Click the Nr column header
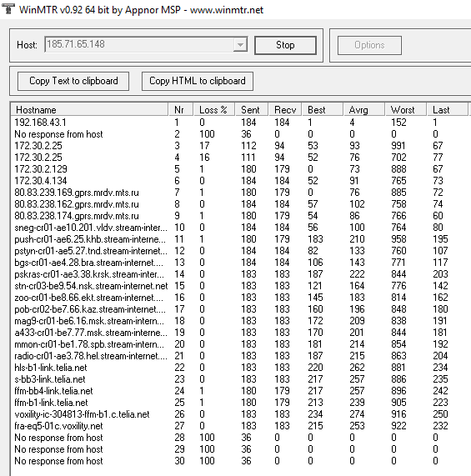 181,109
